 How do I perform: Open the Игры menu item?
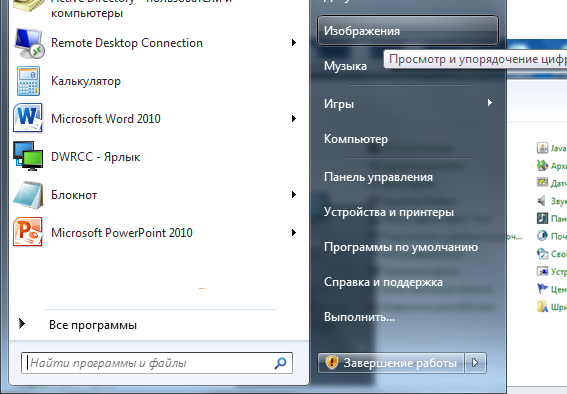pyautogui.click(x=408, y=104)
